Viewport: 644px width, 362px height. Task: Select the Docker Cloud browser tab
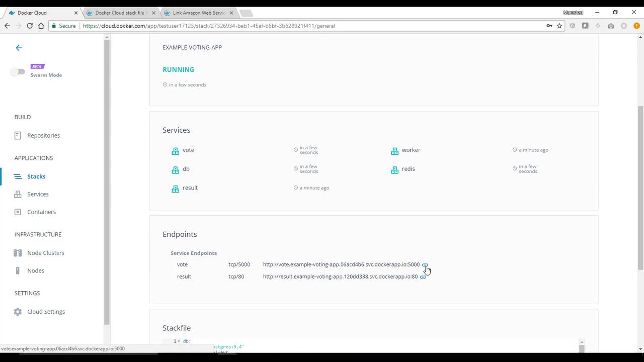pos(42,13)
